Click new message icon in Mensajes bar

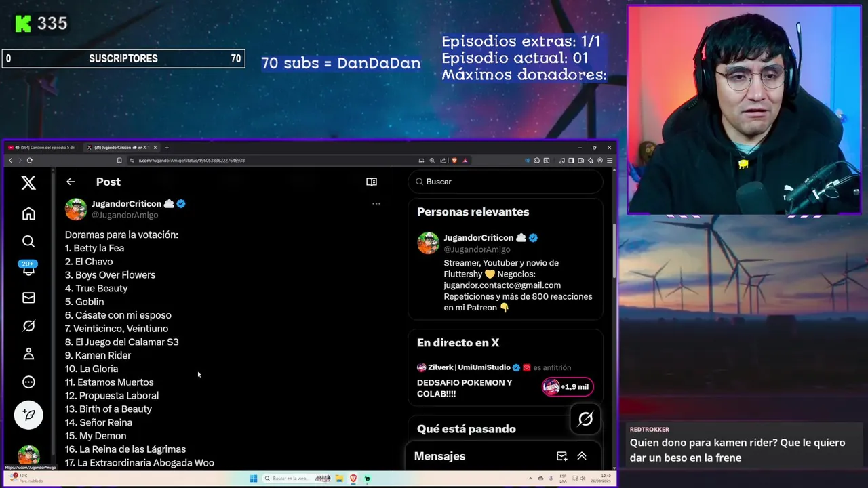[x=561, y=456]
